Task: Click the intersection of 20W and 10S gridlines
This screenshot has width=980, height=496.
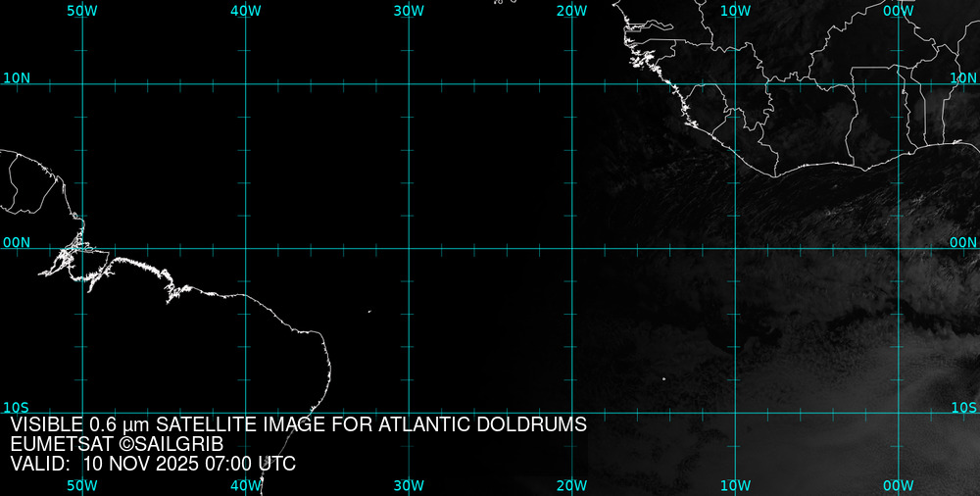Action: coord(572,413)
